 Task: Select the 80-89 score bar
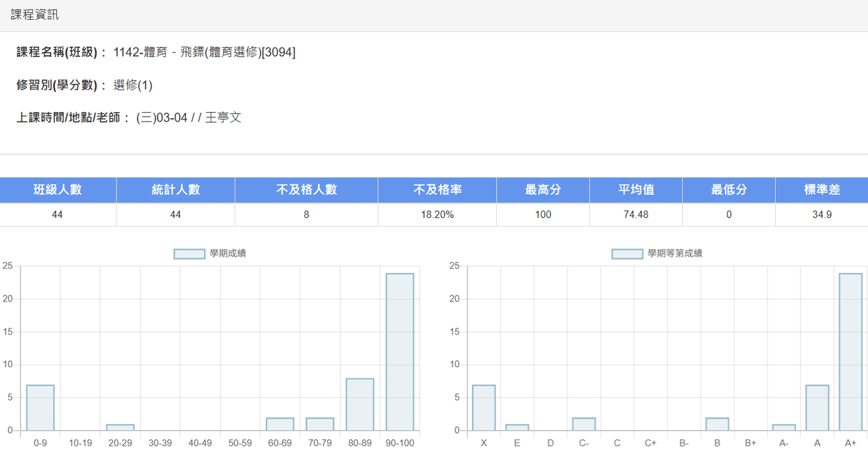(x=360, y=405)
